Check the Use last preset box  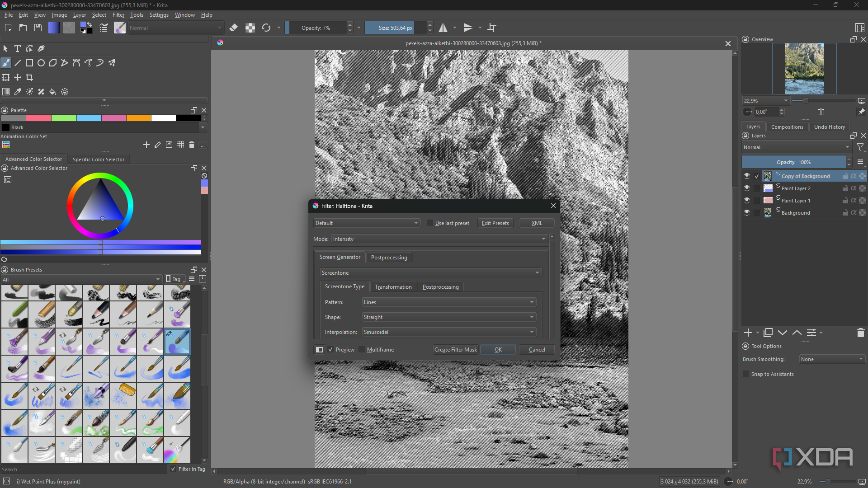coord(430,223)
